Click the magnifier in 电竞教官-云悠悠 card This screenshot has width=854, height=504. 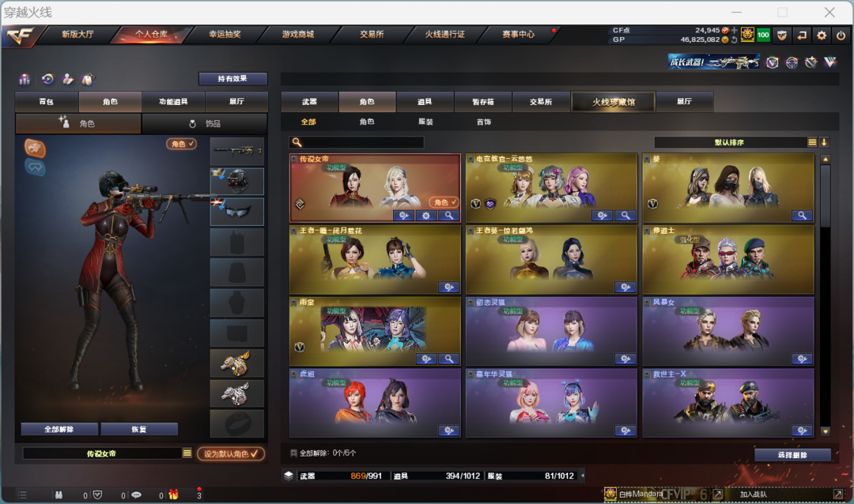coord(625,216)
